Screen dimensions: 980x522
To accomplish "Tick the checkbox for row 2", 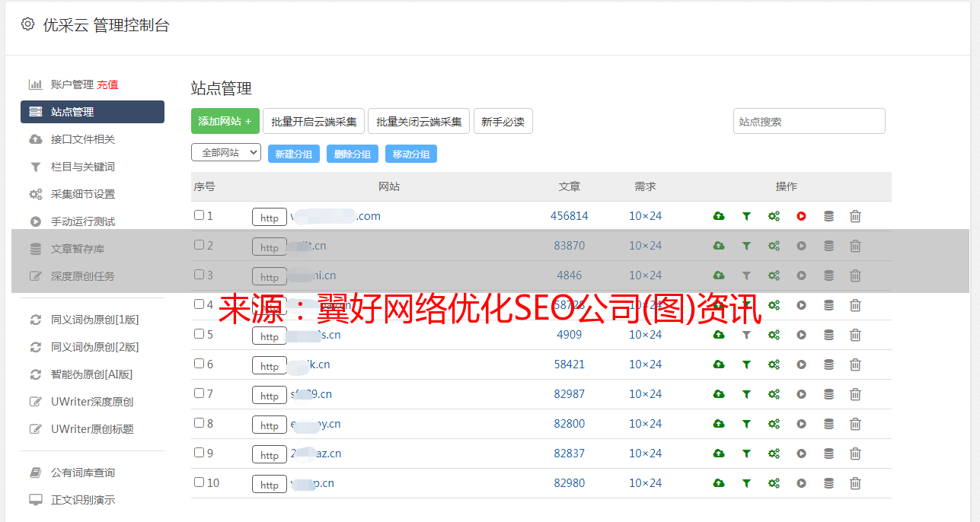I will (x=199, y=245).
